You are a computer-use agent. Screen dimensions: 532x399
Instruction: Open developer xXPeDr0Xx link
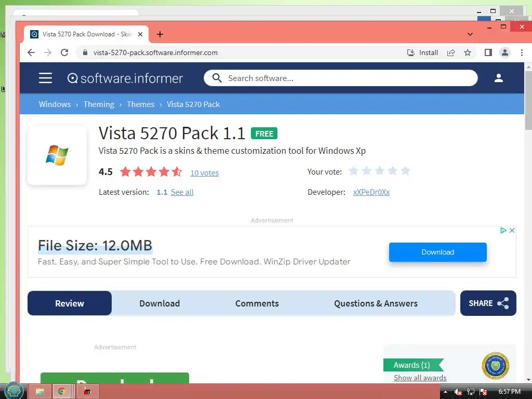coord(371,192)
